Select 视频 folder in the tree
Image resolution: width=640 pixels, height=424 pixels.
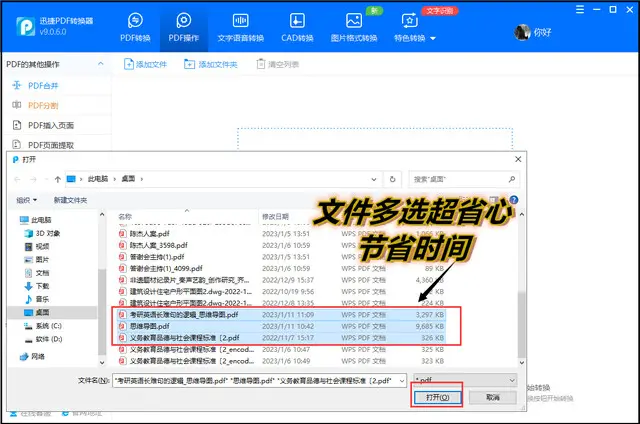[x=42, y=246]
